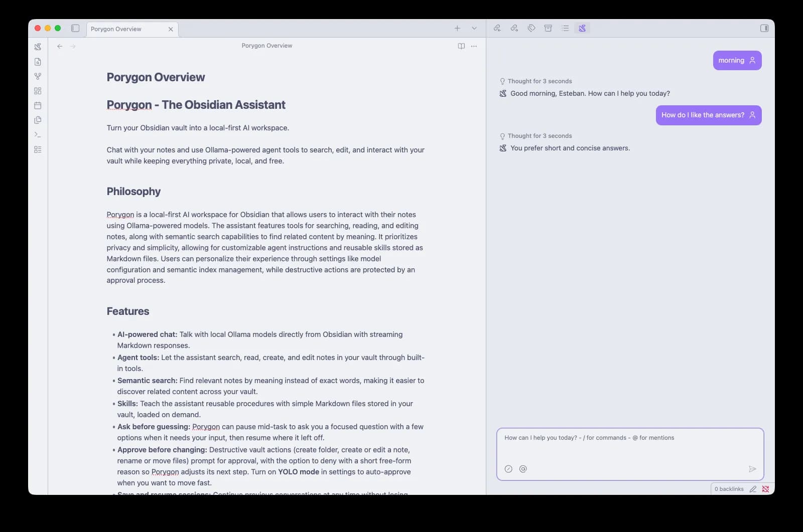Image resolution: width=803 pixels, height=532 pixels.
Task: Expand first 'Thought for 3 seconds' above the greeting
Action: click(x=536, y=81)
